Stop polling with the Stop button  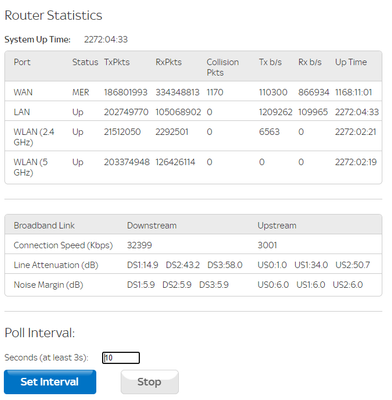point(150,382)
